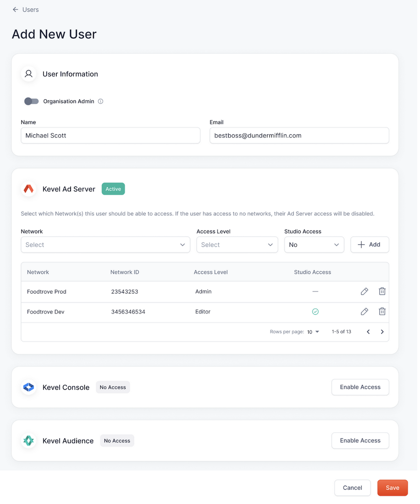Viewport: 420px width, 504px height.
Task: Enable Access for Kevel Audience
Action: click(360, 440)
